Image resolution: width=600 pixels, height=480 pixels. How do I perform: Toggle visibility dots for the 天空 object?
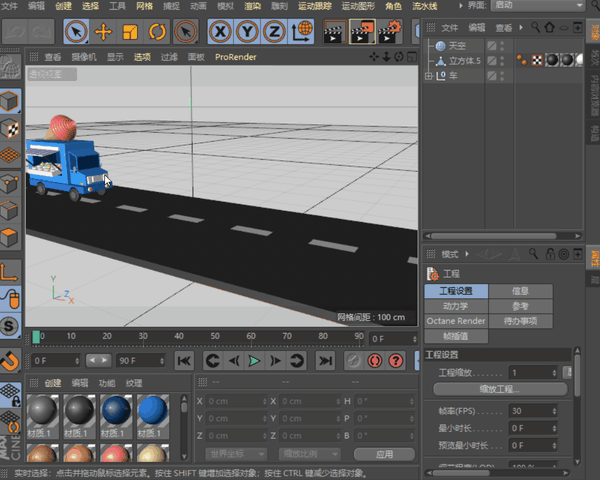coord(502,46)
